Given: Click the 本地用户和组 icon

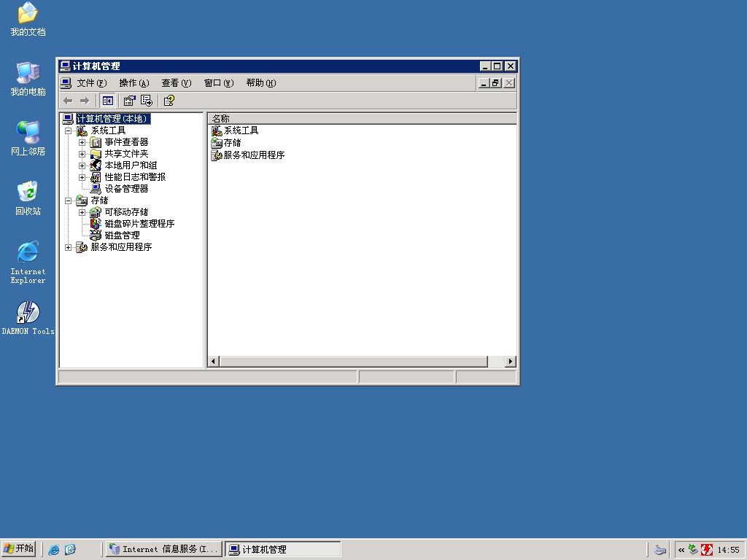Looking at the screenshot, I should pyautogui.click(x=96, y=166).
